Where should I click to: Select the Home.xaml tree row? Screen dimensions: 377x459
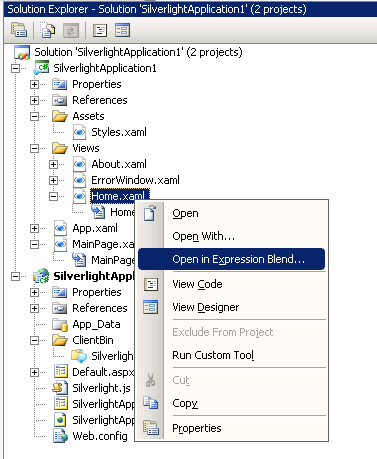120,196
